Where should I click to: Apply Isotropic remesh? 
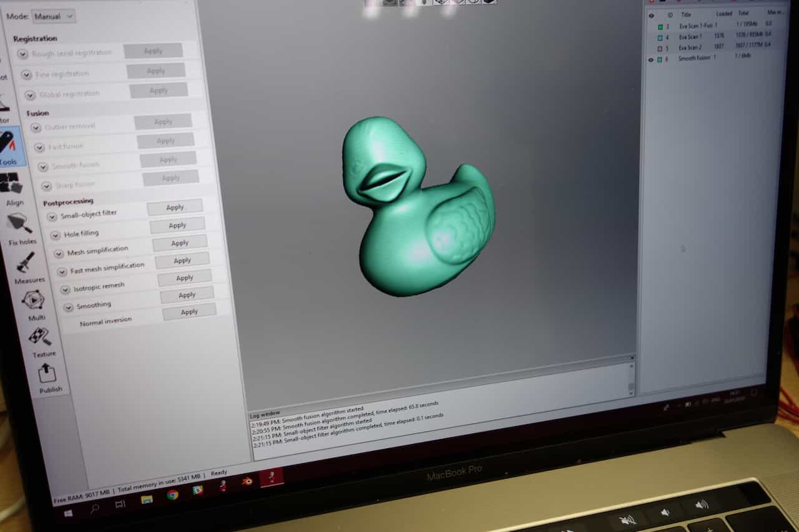pos(185,278)
